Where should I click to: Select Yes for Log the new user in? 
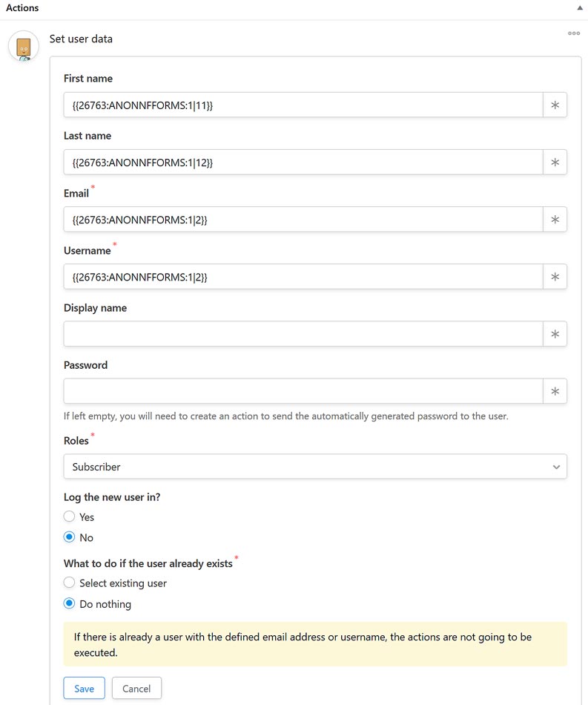69,517
